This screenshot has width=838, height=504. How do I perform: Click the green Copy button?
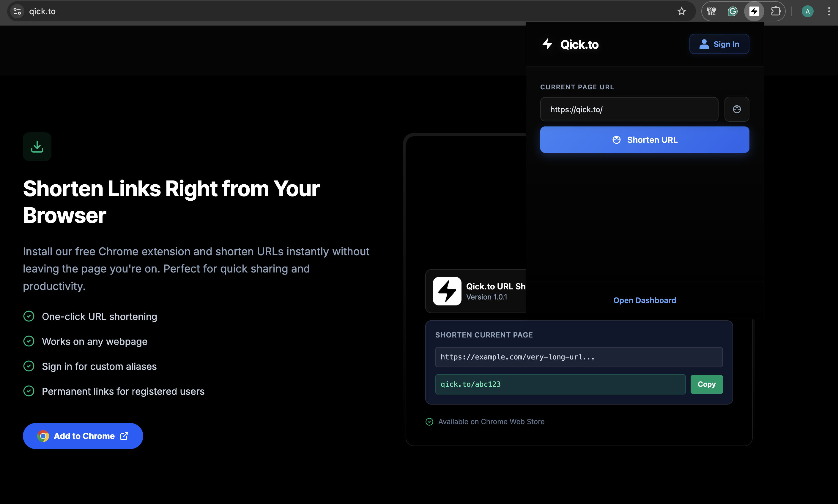[706, 384]
